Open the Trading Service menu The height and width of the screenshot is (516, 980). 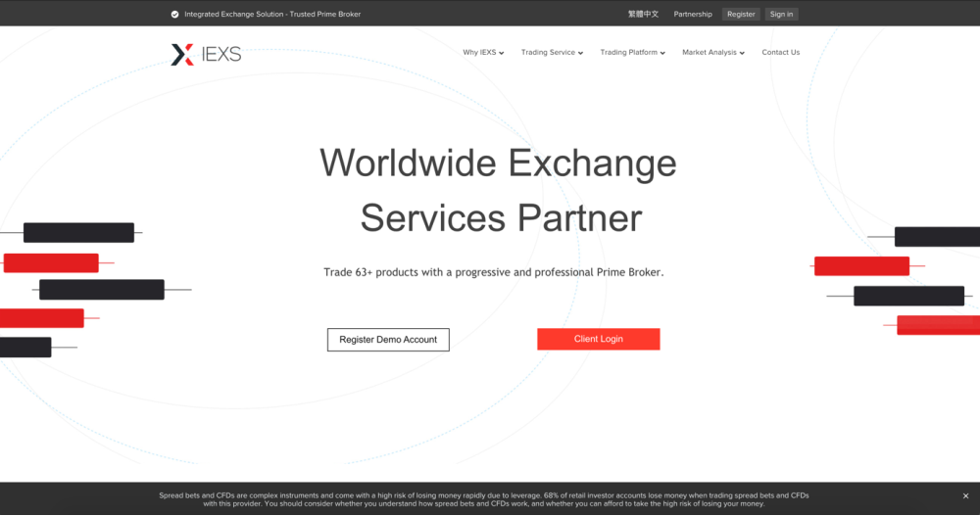(552, 53)
